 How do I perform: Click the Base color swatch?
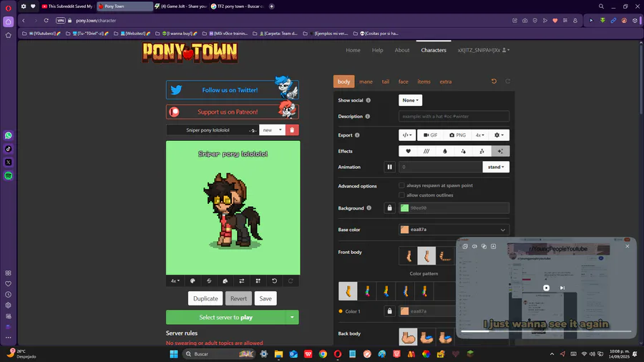(404, 230)
